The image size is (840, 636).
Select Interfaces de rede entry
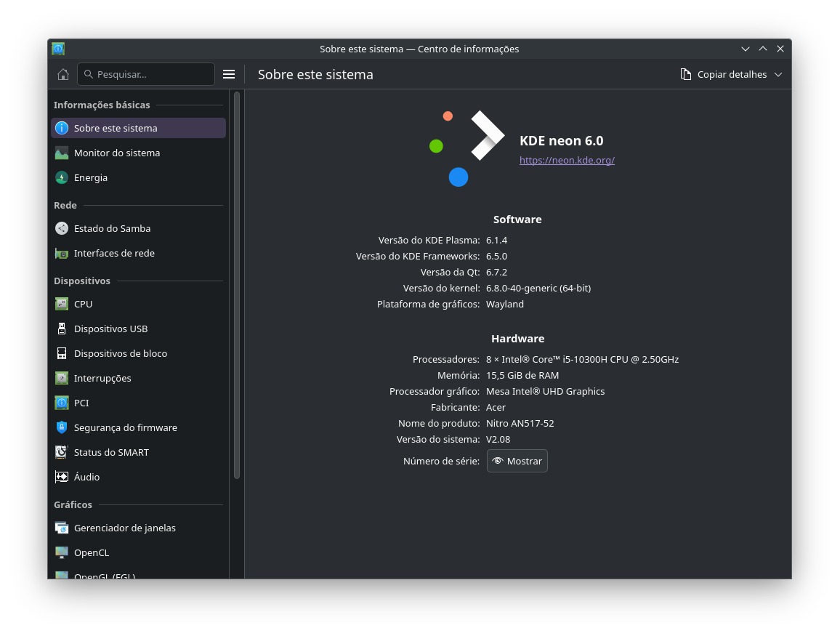pyautogui.click(x=138, y=253)
